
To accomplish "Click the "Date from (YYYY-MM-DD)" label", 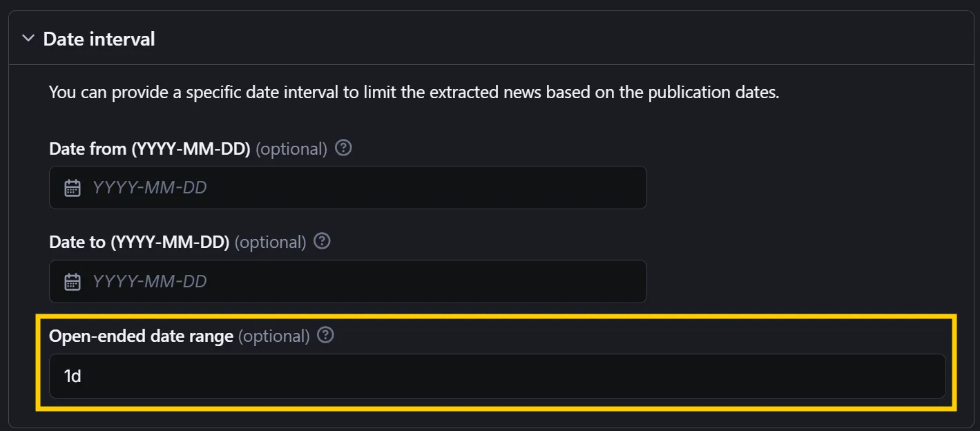I will [x=149, y=149].
